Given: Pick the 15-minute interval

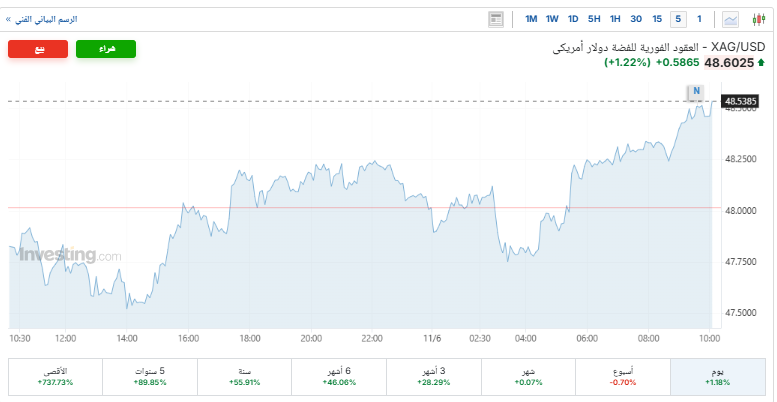Looking at the screenshot, I should pos(657,19).
